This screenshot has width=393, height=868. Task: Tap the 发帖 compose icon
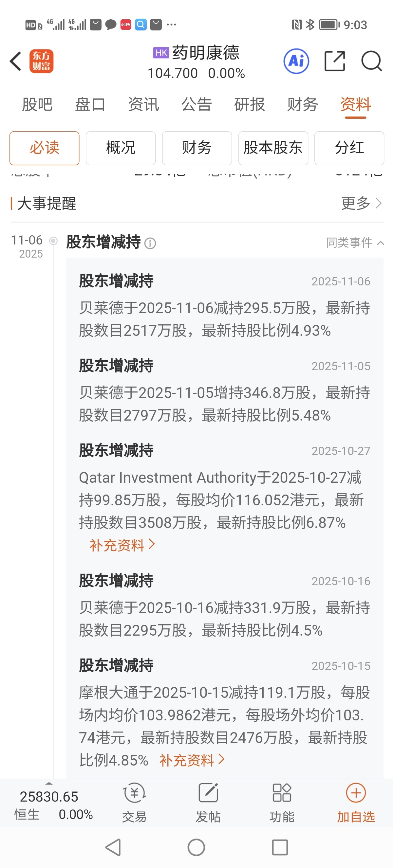click(208, 793)
